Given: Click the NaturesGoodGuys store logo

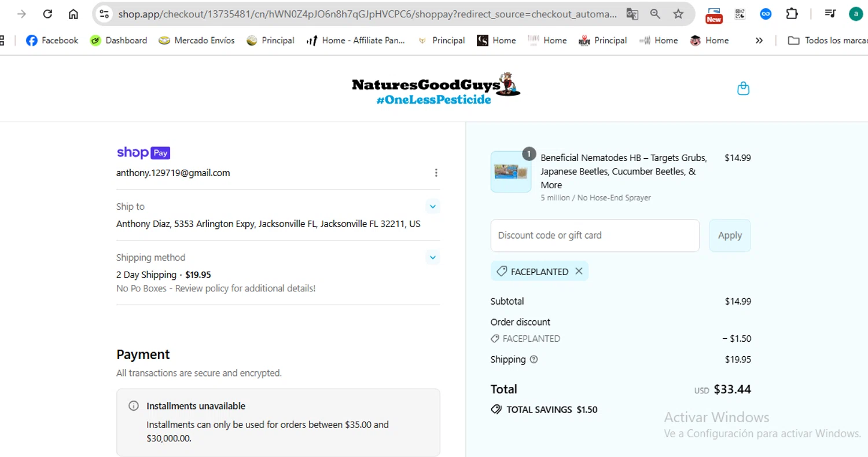Looking at the screenshot, I should coord(436,89).
